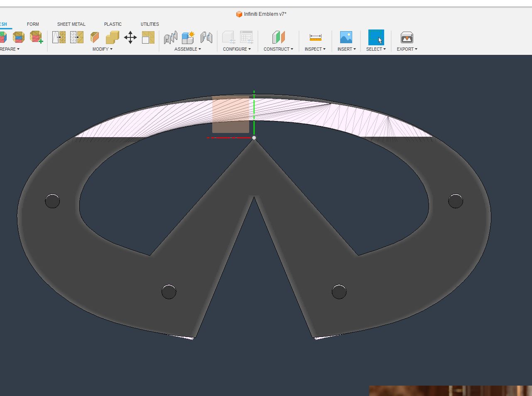This screenshot has width=532, height=396.
Task: Create a New Component from Assemble group
Action: pyautogui.click(x=187, y=37)
